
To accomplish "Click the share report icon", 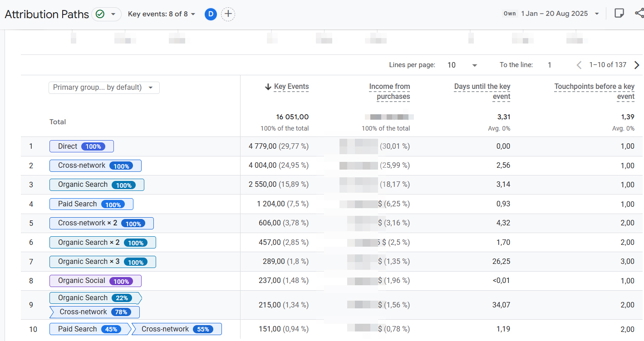I will (x=639, y=13).
